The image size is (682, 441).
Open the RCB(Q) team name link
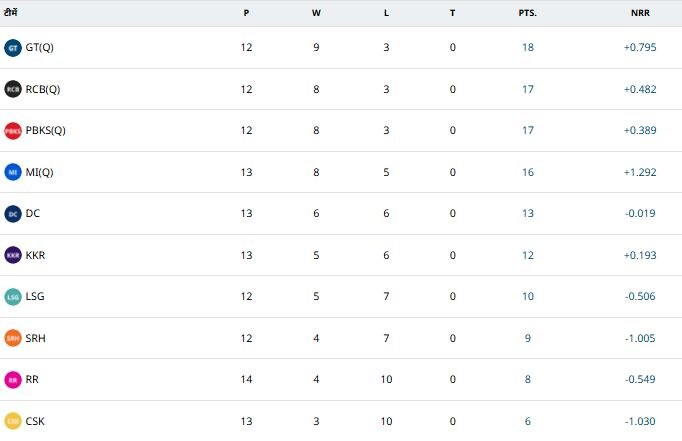pos(43,89)
